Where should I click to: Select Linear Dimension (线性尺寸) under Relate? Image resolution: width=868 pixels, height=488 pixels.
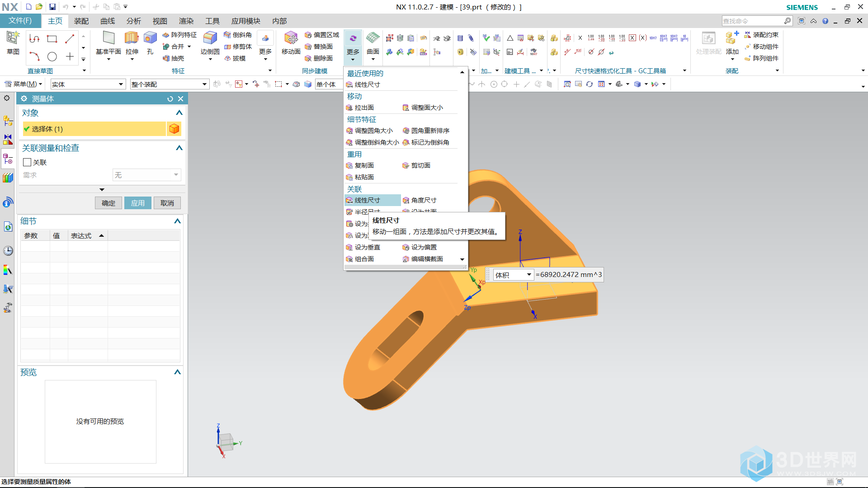373,200
